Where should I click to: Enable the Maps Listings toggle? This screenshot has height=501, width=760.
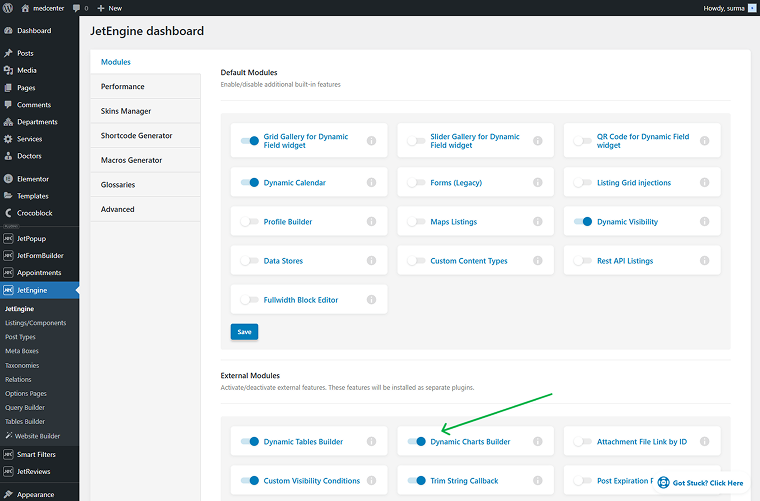click(x=416, y=221)
